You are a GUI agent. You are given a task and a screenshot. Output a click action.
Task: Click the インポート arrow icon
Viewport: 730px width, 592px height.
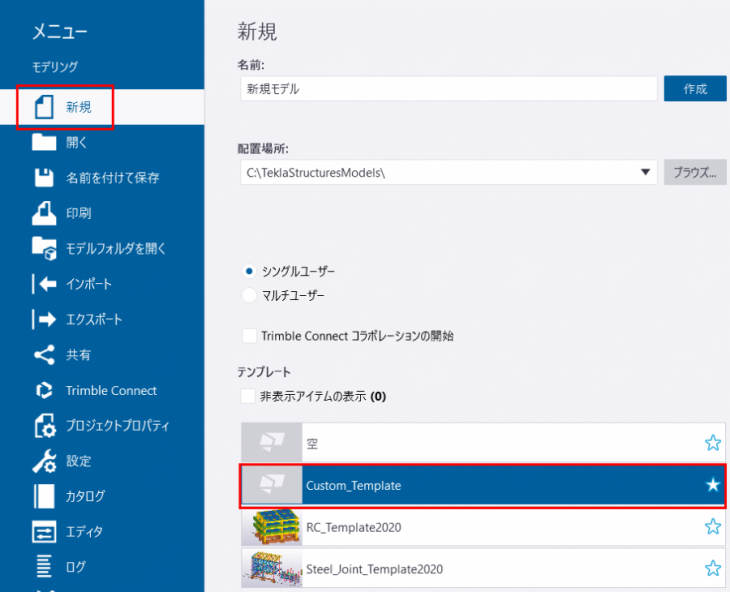coord(44,284)
